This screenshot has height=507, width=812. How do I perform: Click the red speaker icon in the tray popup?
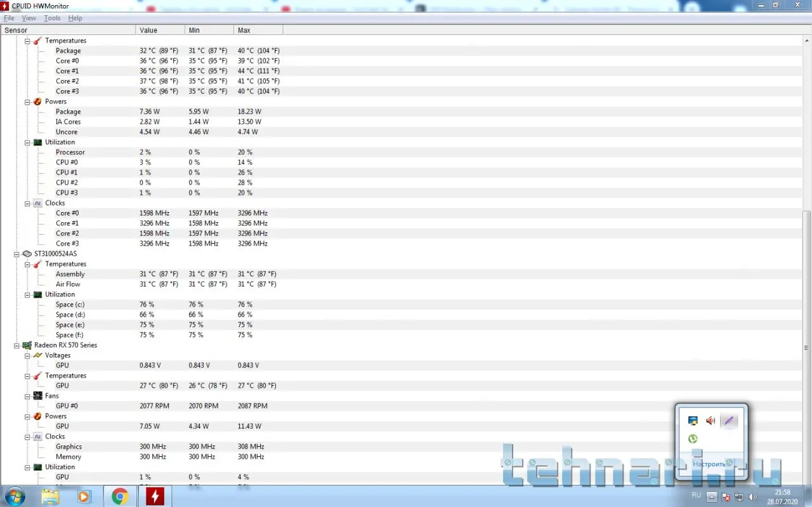pyautogui.click(x=710, y=421)
